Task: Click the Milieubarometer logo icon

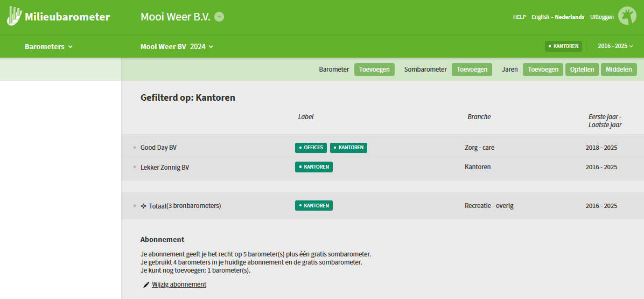Action: [15, 16]
